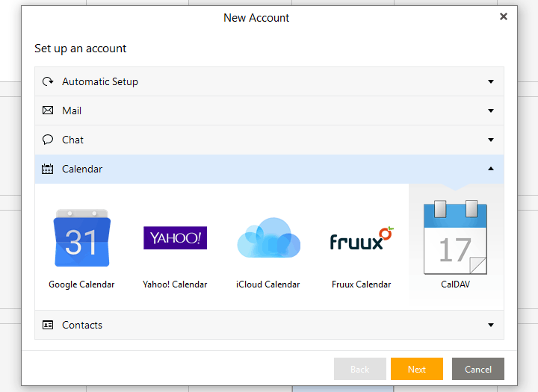Collapse the Calendar section arrow
538x392 pixels.
[x=491, y=169]
